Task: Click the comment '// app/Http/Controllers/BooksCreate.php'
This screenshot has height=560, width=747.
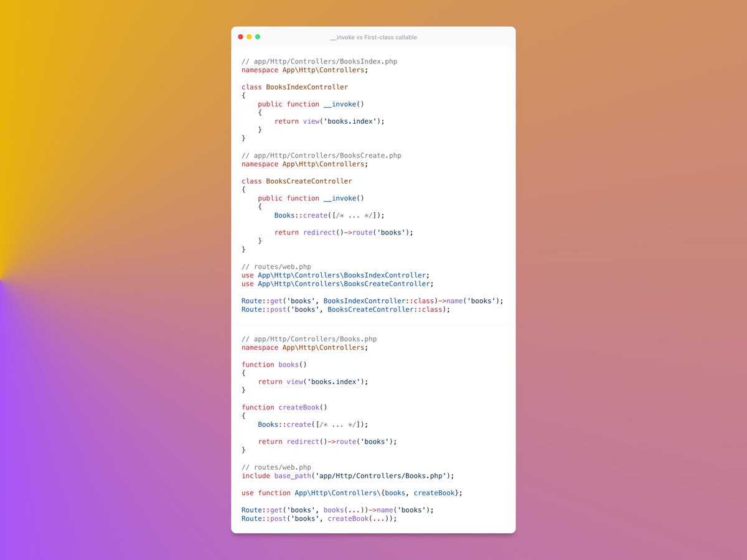Action: click(x=322, y=156)
